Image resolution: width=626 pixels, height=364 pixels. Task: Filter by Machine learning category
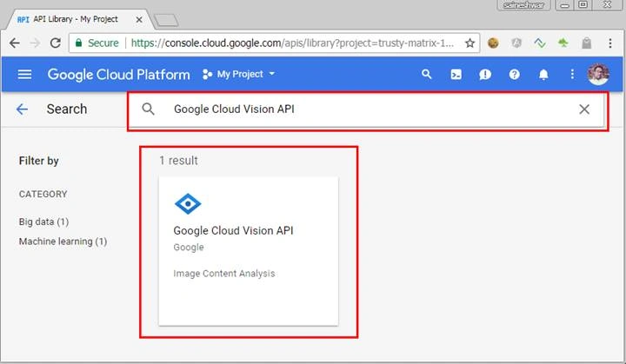click(63, 242)
